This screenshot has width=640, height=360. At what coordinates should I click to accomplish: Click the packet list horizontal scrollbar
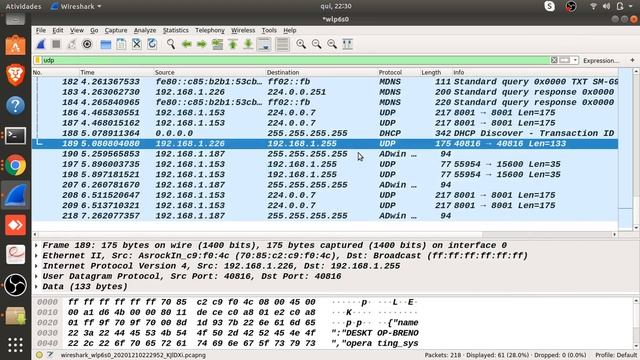click(325, 235)
